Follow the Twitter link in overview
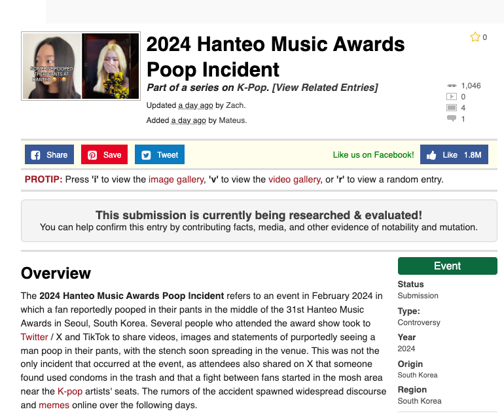This screenshot has width=504, height=420. click(34, 337)
